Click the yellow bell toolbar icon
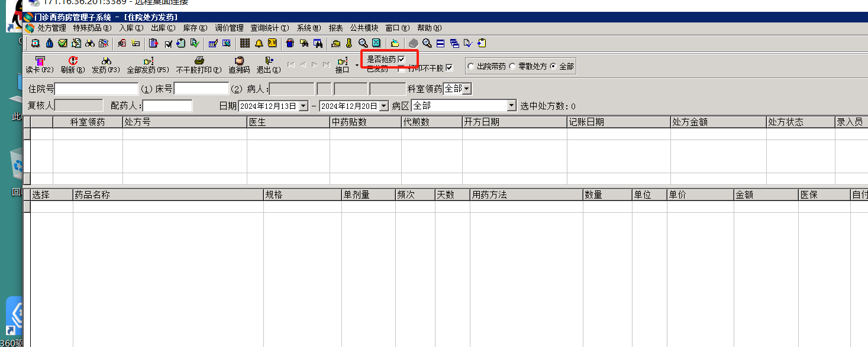 click(x=259, y=43)
